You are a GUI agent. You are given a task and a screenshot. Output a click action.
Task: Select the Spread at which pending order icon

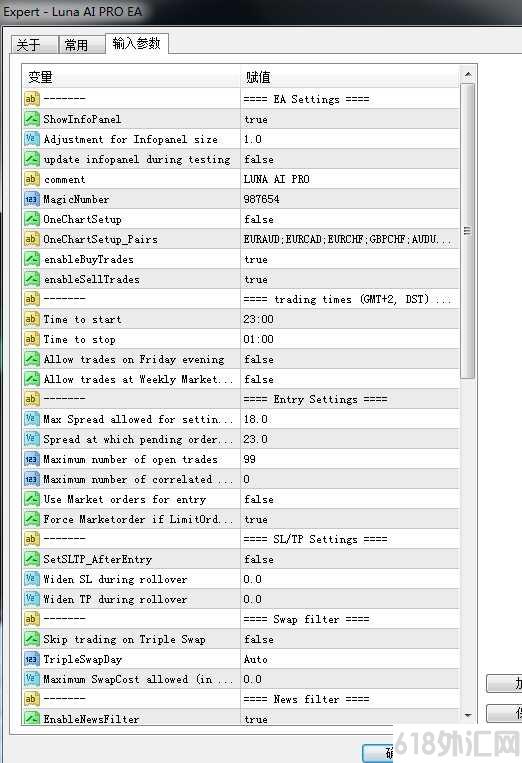click(x=32, y=439)
